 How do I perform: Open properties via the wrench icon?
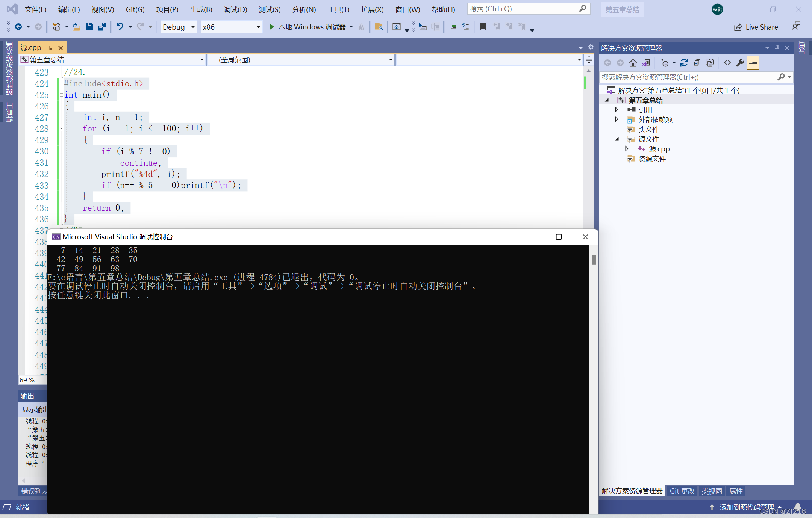740,63
